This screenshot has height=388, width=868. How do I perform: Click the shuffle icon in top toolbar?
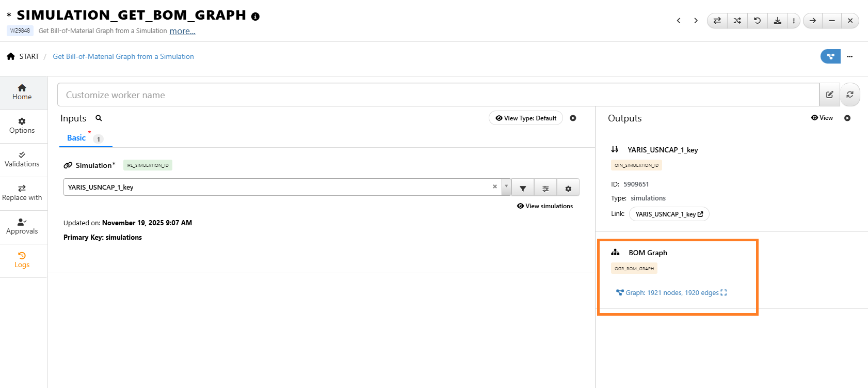(737, 21)
